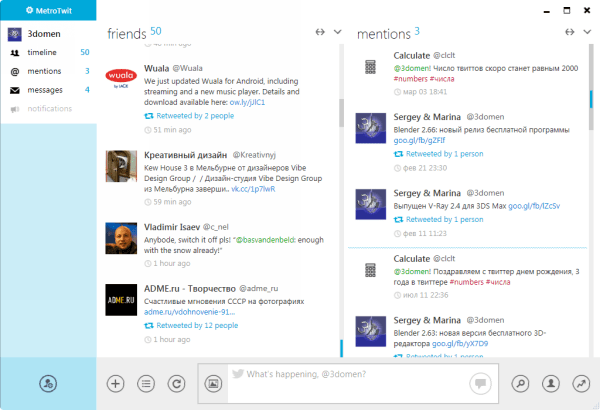Open the trends arrow icon
This screenshot has width=600, height=410.
point(581,384)
